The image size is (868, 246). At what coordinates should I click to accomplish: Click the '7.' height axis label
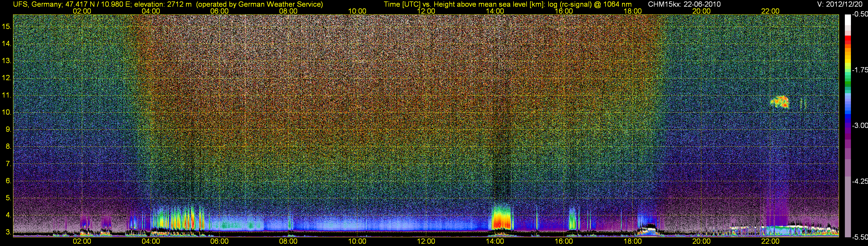[8, 164]
